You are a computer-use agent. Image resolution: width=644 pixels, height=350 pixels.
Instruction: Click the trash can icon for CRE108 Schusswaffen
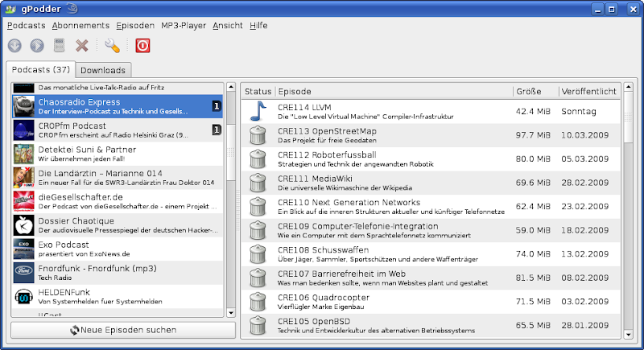(x=258, y=254)
